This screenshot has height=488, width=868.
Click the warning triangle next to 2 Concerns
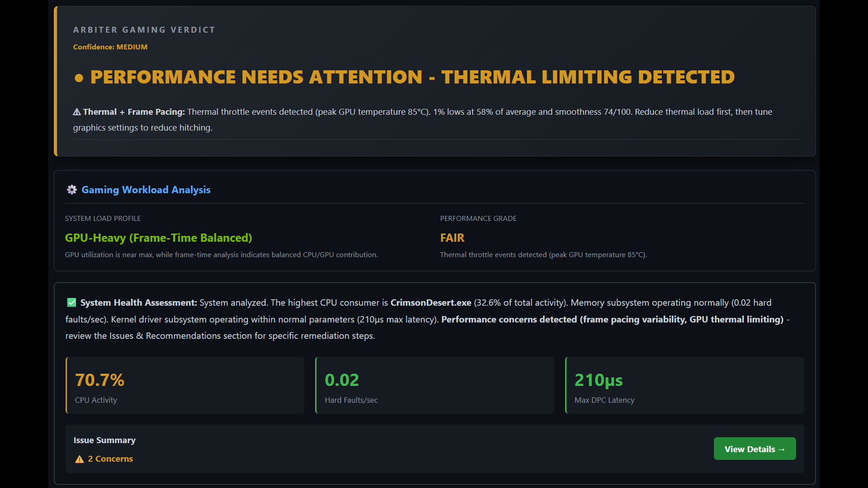point(80,459)
